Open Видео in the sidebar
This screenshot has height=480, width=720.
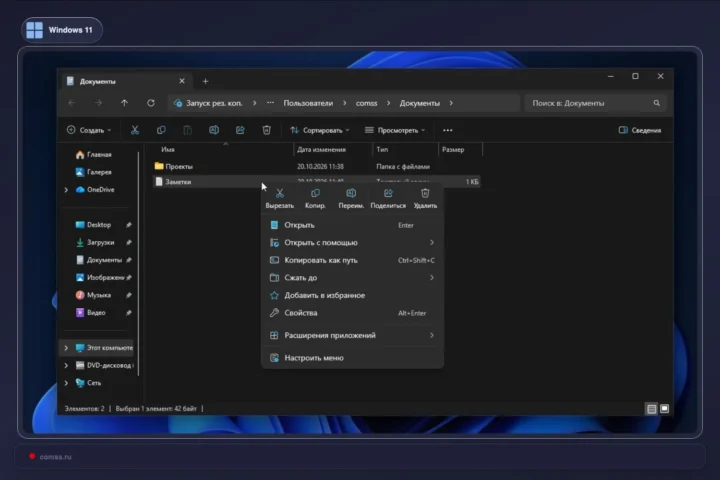click(x=90, y=312)
